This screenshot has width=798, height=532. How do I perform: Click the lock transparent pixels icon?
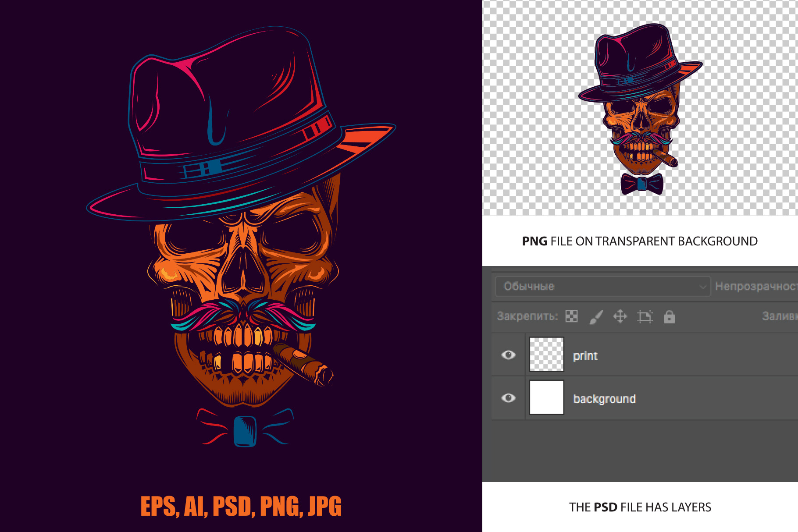(571, 316)
